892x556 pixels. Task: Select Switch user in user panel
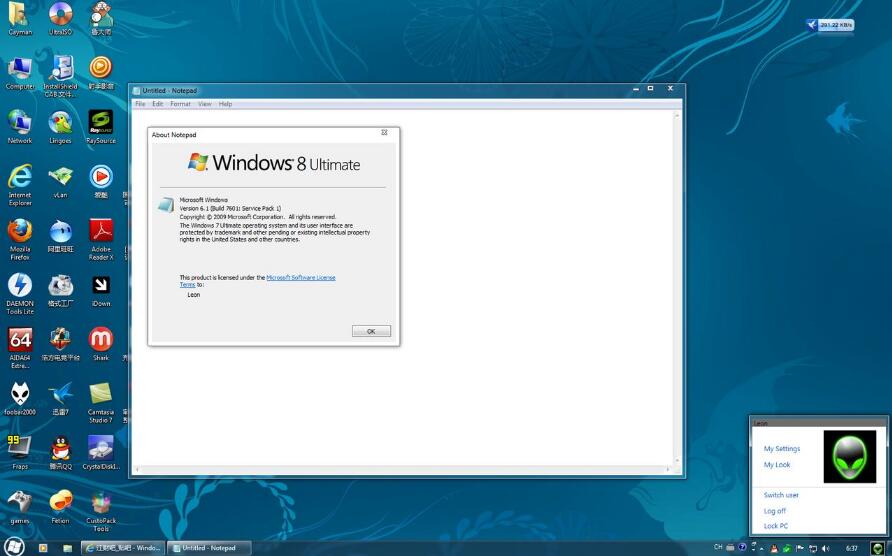781,495
